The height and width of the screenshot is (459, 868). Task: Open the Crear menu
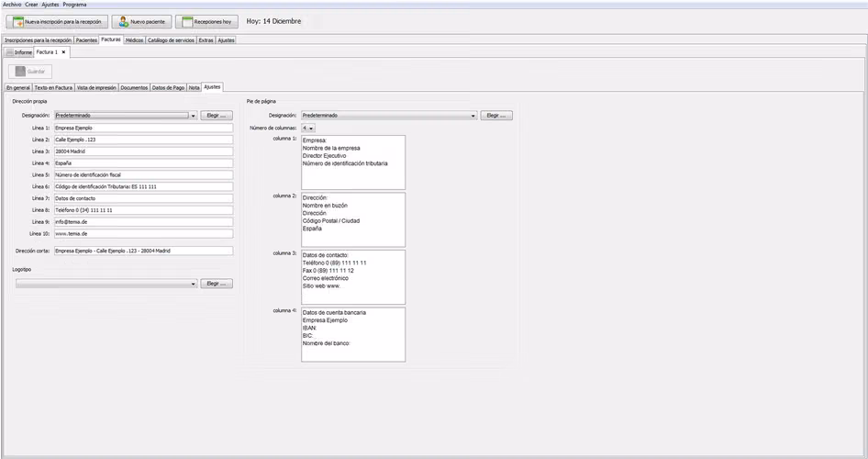(31, 5)
